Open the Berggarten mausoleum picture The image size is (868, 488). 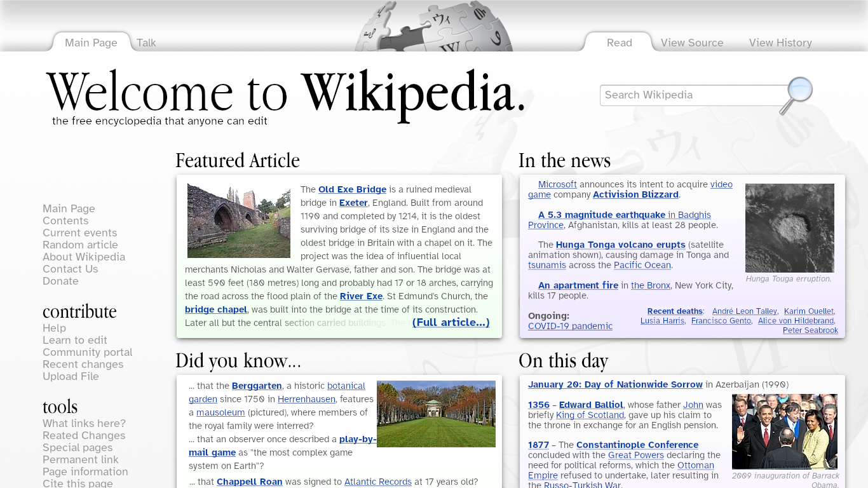(x=436, y=414)
